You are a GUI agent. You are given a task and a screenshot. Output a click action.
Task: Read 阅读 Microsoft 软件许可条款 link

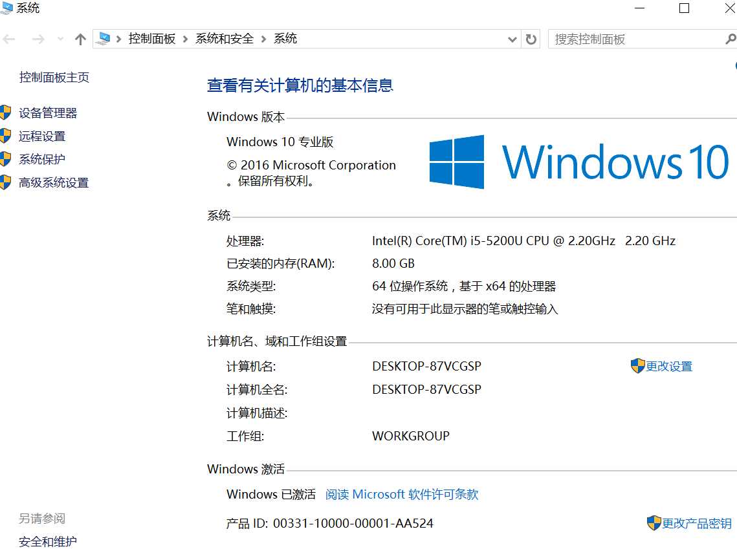[x=402, y=494]
